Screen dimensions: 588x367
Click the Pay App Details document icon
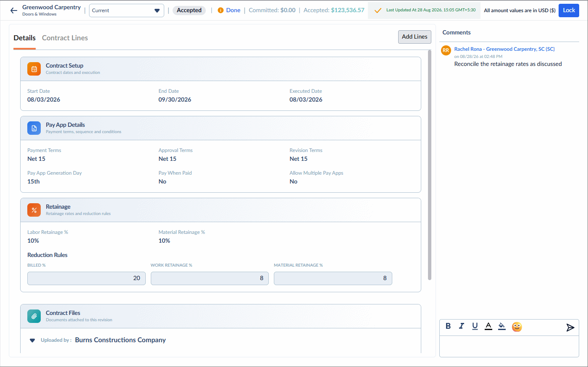point(34,128)
